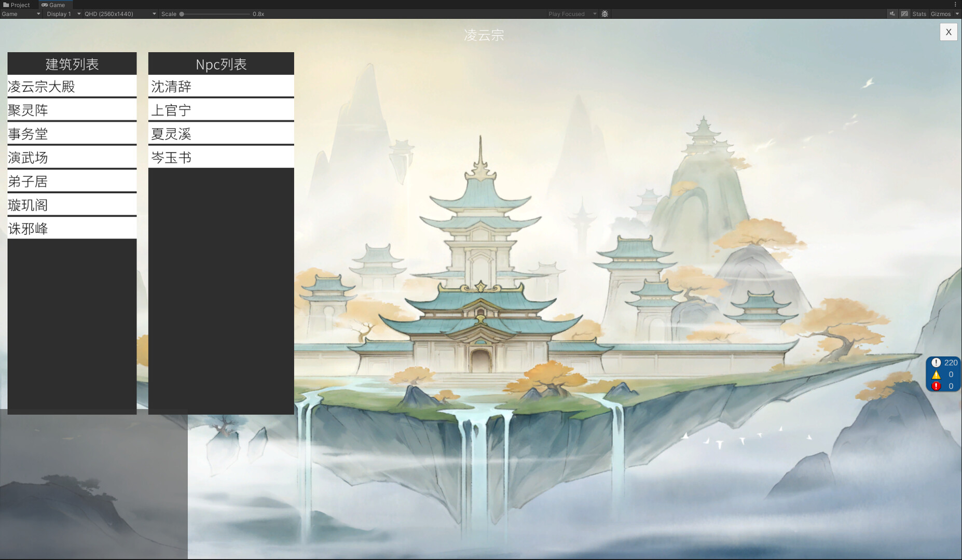This screenshot has height=560, width=962.
Task: Choose NPC 上官宁 in the Npc list
Action: click(221, 110)
